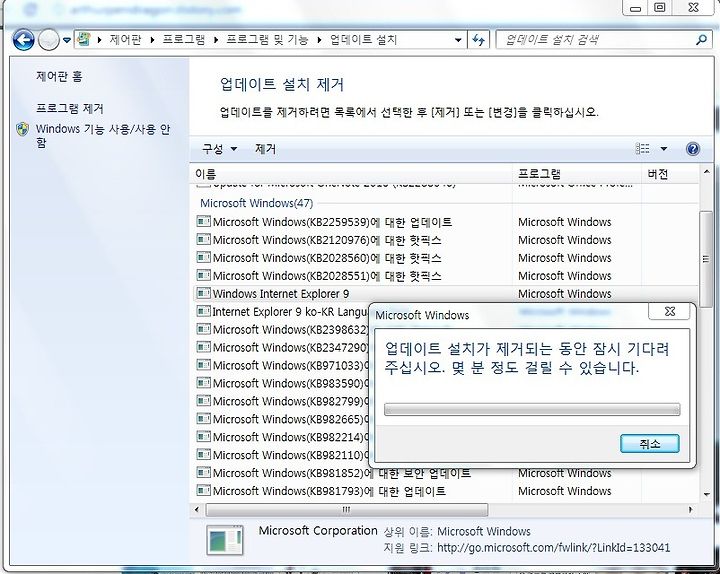Open the view options dropdown arrow
This screenshot has width=720, height=574.
point(664,149)
